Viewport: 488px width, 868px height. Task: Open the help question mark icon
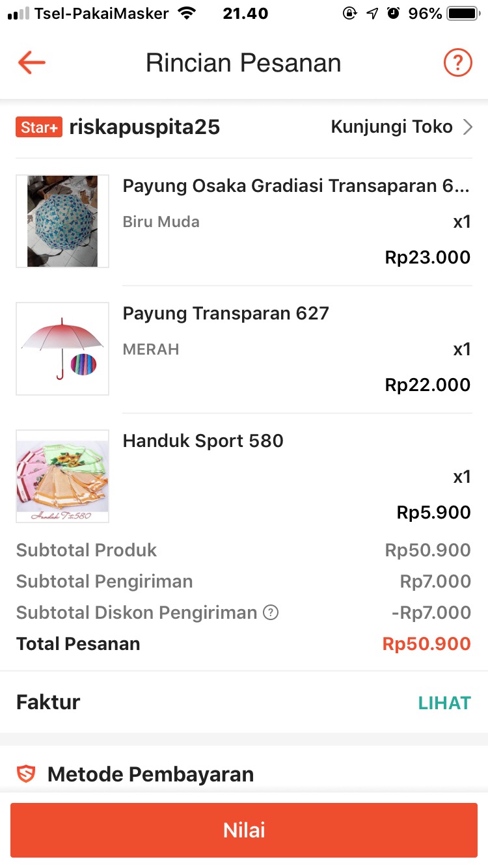pos(457,62)
